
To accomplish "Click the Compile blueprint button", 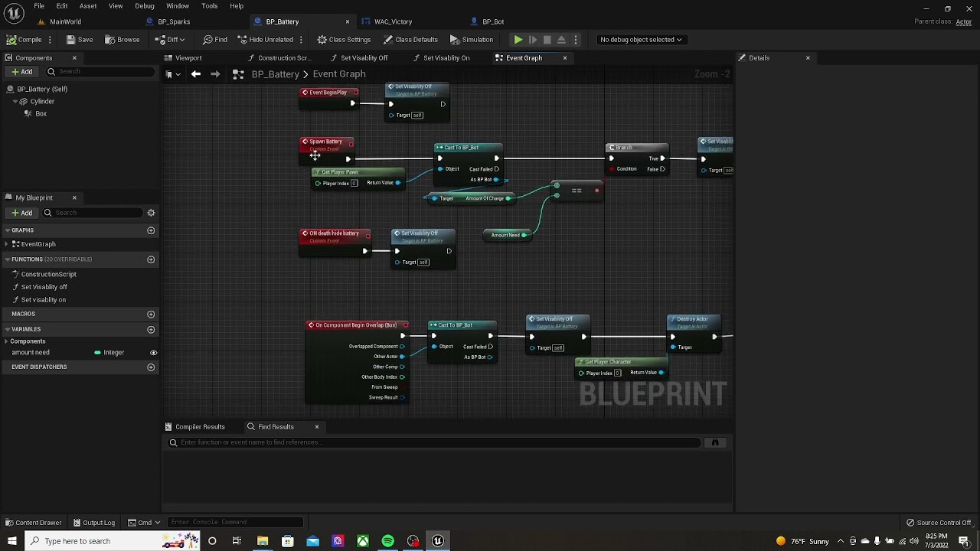I will [x=24, y=40].
